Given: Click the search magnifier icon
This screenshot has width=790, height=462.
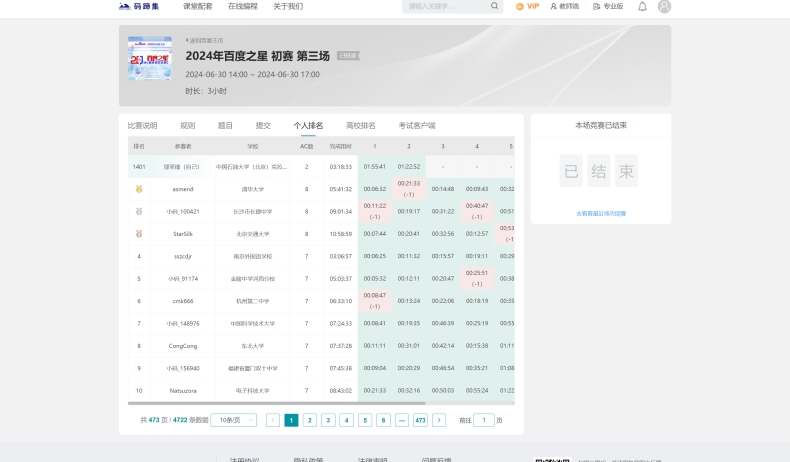Looking at the screenshot, I should pyautogui.click(x=494, y=6).
